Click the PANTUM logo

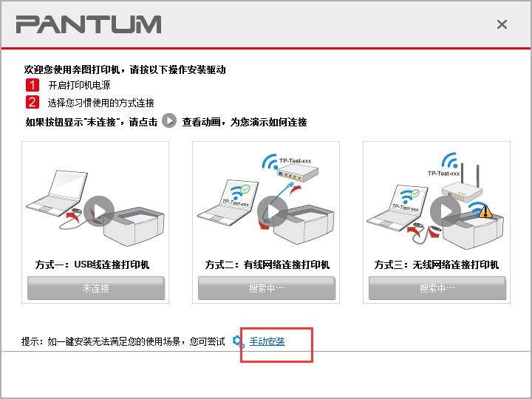[x=89, y=24]
